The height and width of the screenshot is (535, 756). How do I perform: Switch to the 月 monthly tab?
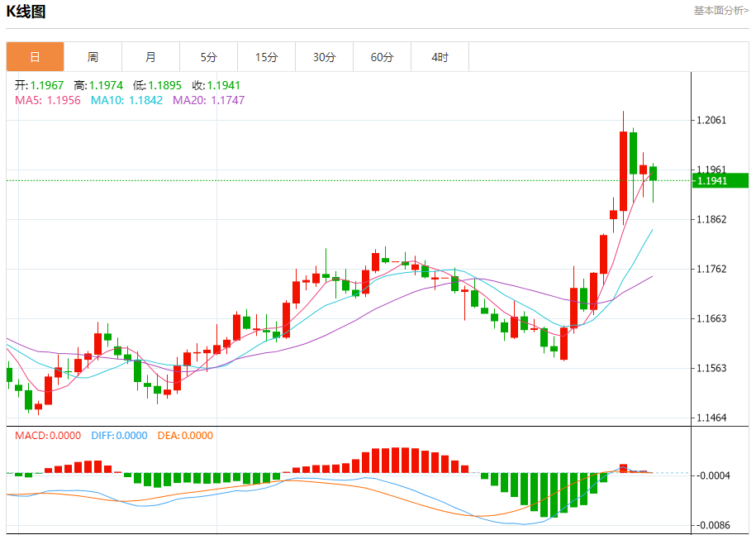(x=150, y=57)
